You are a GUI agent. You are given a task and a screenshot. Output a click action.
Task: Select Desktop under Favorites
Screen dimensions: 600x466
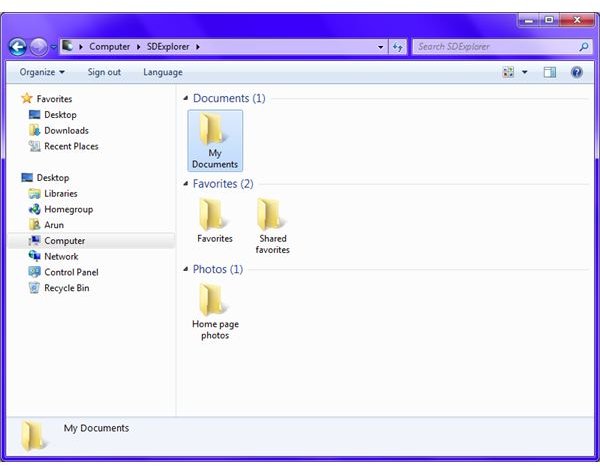60,115
